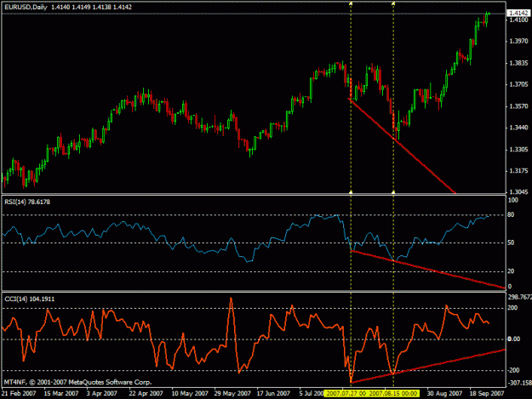The width and height of the screenshot is (532, 399).
Task: Click the CCI scale value -200
Action: tap(513, 371)
